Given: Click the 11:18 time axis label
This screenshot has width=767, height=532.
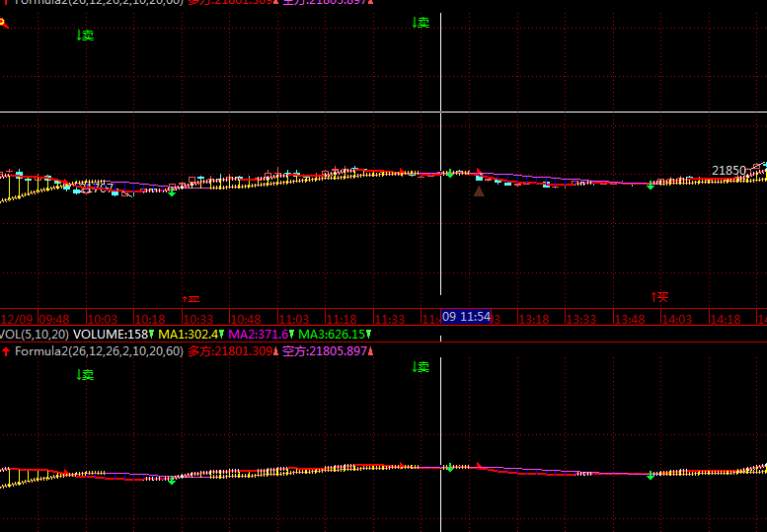Looking at the screenshot, I should coord(342,319).
